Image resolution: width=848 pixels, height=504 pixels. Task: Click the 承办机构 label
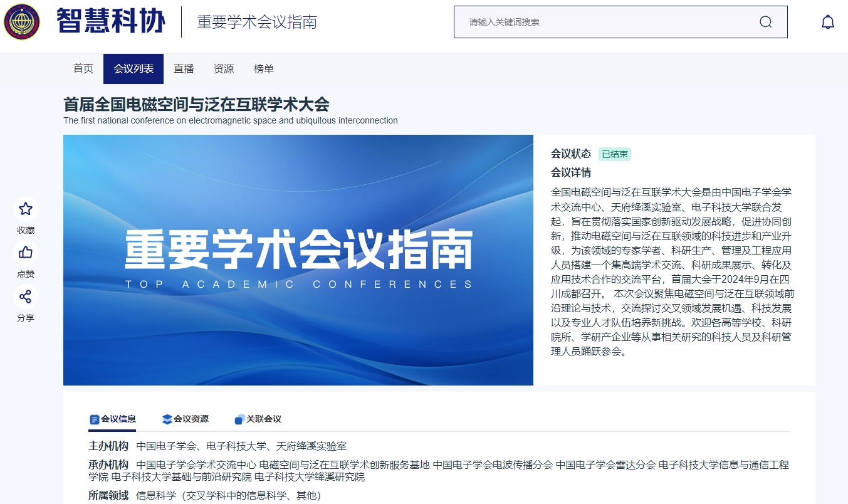click(108, 465)
